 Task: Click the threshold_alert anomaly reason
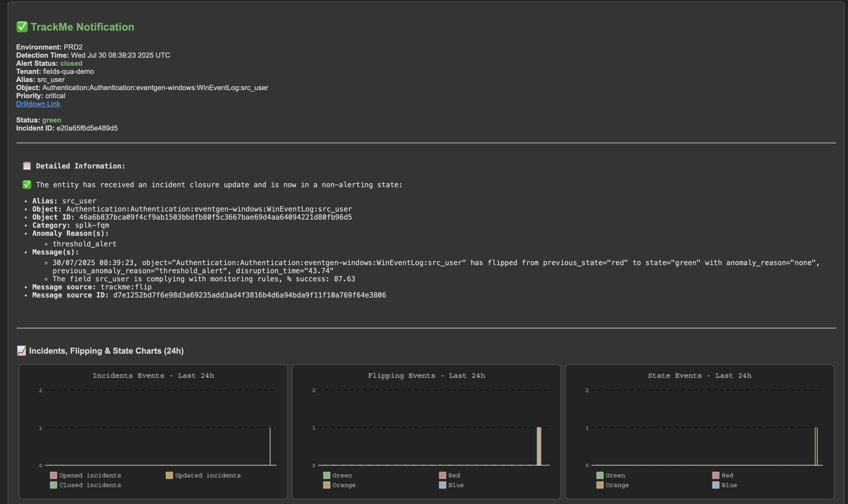pos(84,244)
